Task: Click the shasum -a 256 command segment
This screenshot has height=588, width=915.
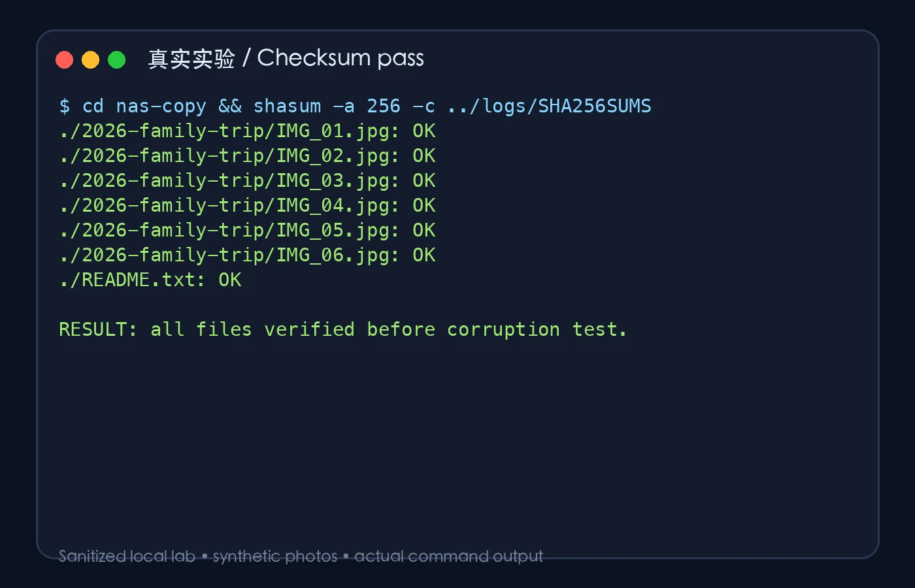Action: click(327, 106)
